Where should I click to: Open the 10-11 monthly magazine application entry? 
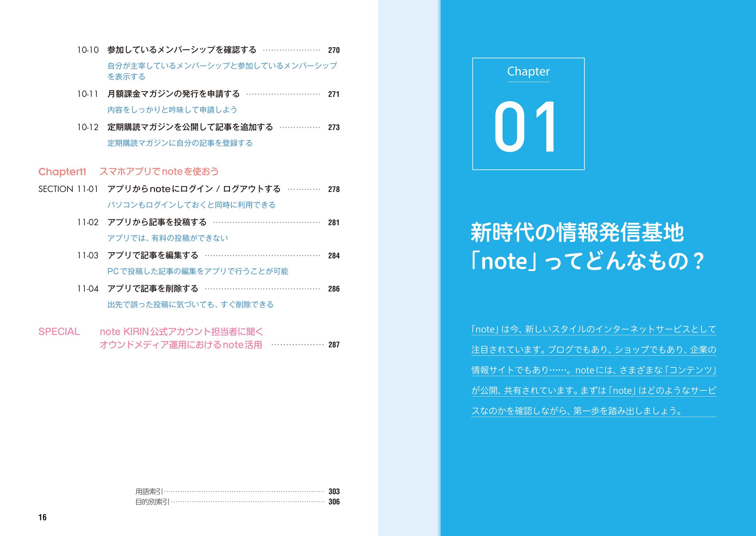[173, 94]
